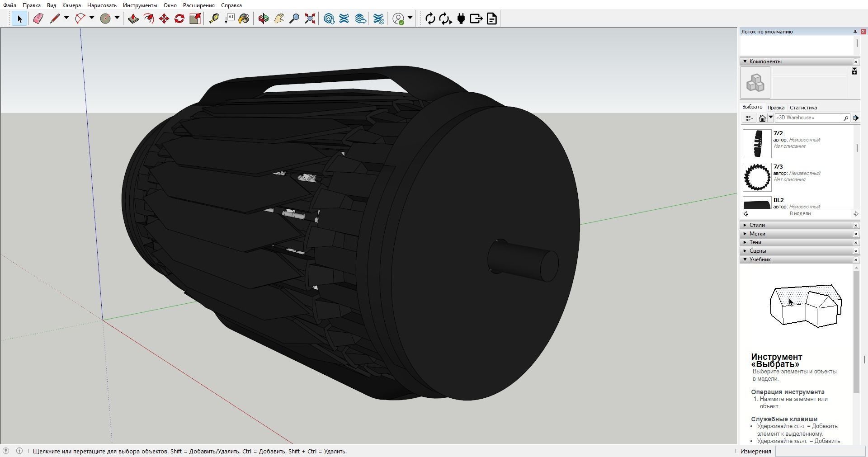Expand the Метки panel
The width and height of the screenshot is (868, 457).
[745, 234]
